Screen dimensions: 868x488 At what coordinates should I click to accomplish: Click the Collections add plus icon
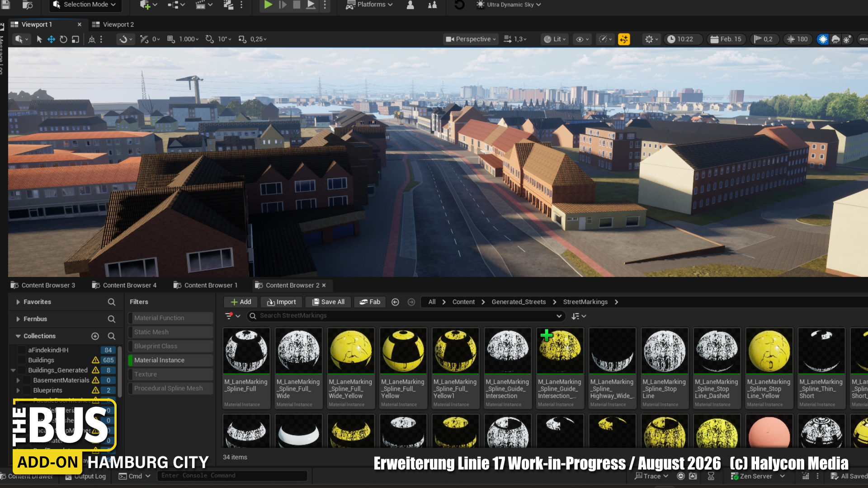click(95, 336)
